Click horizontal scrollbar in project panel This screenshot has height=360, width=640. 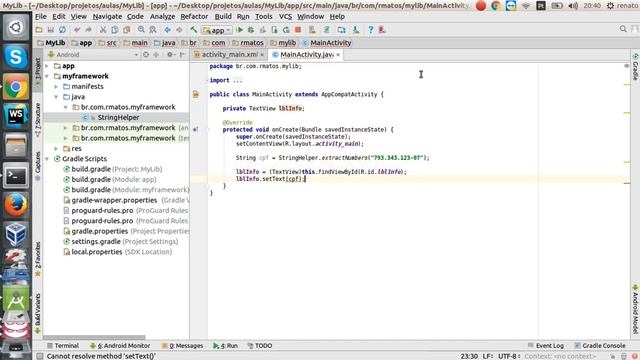pyautogui.click(x=94, y=338)
